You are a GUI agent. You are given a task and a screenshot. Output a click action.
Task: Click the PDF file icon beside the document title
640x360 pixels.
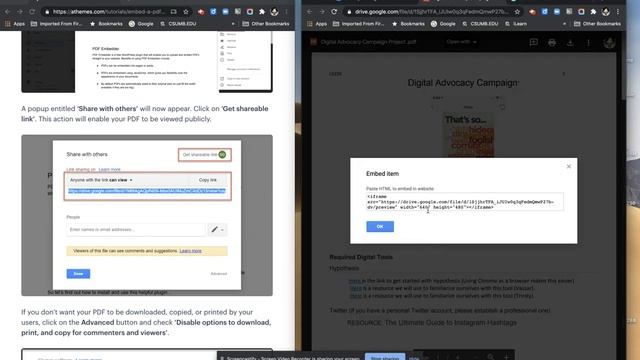[313, 42]
